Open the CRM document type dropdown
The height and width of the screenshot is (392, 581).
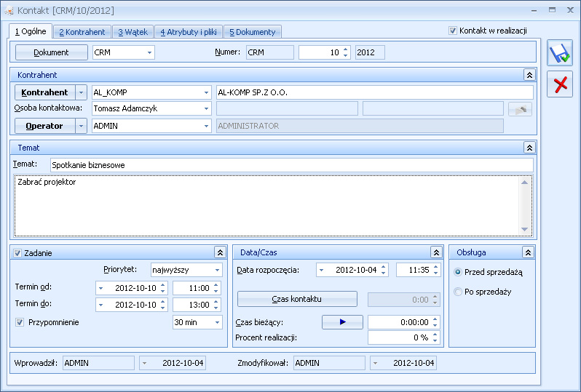(149, 52)
